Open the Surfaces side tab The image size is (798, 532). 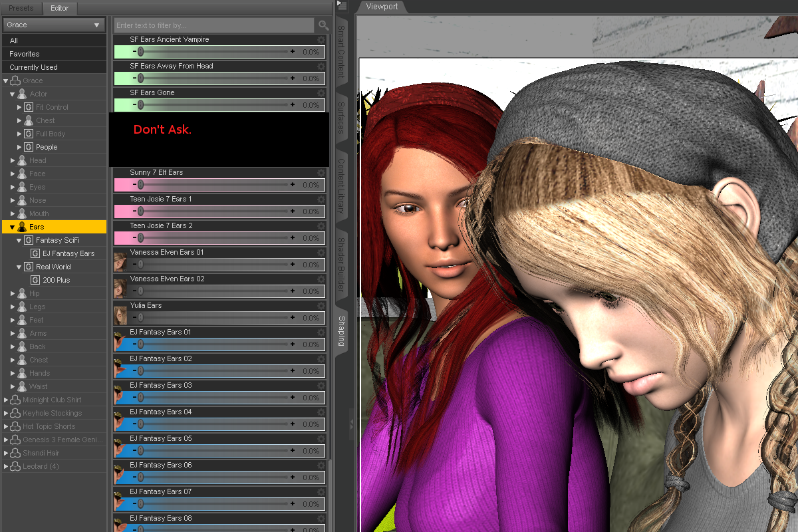[340, 118]
